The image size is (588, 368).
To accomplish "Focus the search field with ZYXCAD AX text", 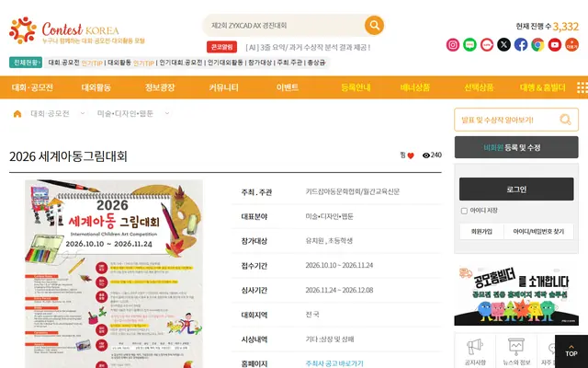I will click(283, 26).
